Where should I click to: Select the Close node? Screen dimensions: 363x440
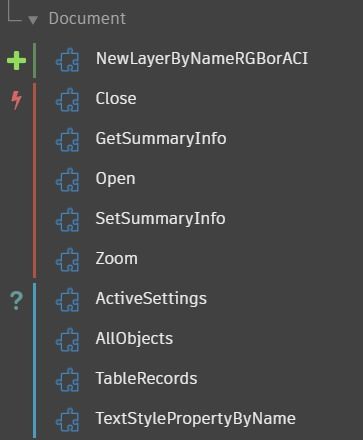[x=116, y=99]
